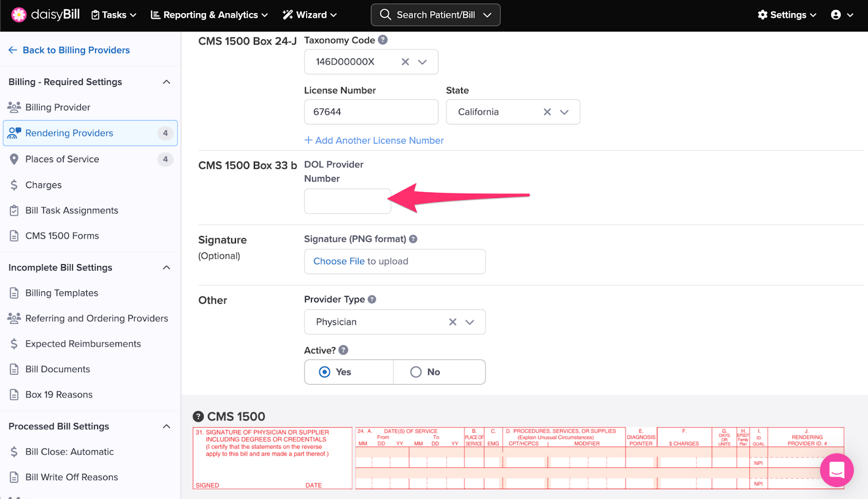The image size is (868, 499).
Task: Select Yes for Active
Action: click(x=325, y=372)
